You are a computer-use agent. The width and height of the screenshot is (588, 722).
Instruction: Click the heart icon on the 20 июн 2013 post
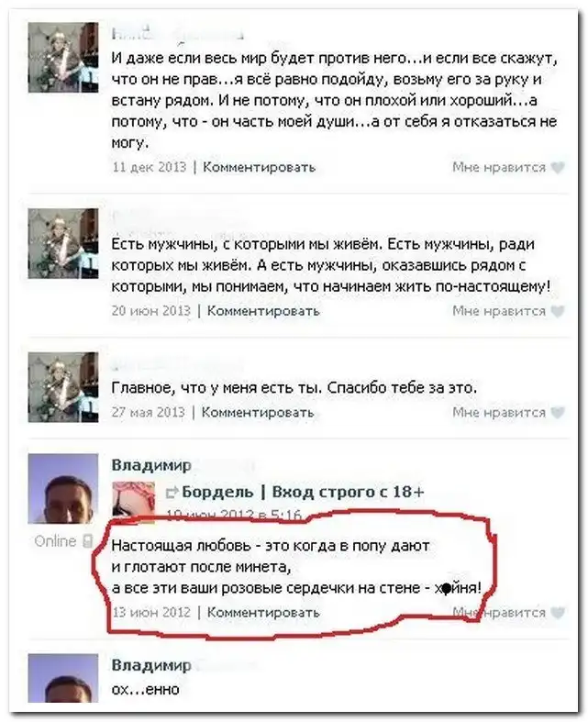click(558, 311)
